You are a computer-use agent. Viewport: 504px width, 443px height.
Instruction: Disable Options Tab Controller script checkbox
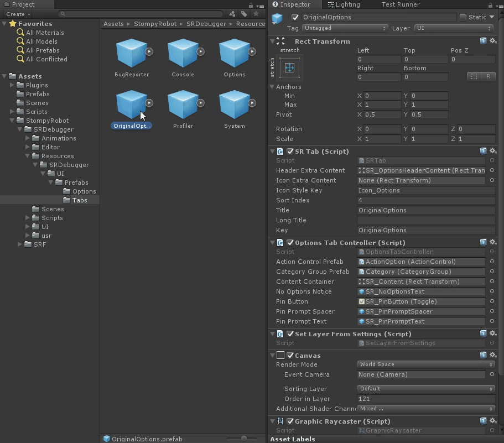pos(290,243)
